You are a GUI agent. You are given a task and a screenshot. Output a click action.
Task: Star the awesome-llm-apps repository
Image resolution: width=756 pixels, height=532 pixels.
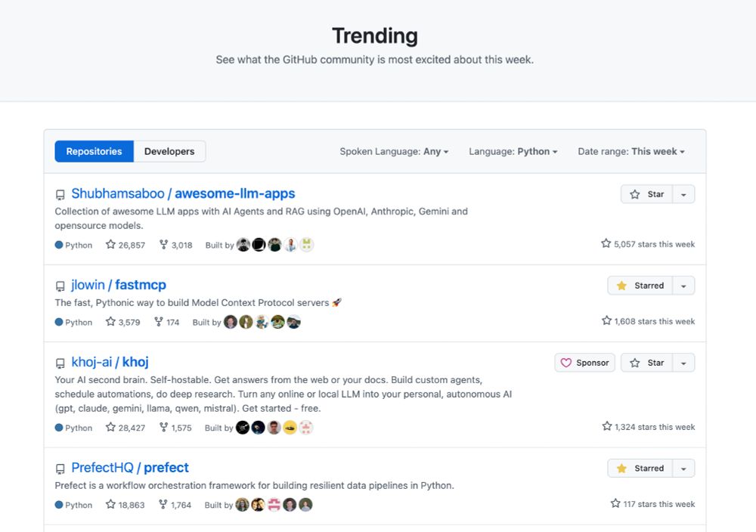pos(646,194)
